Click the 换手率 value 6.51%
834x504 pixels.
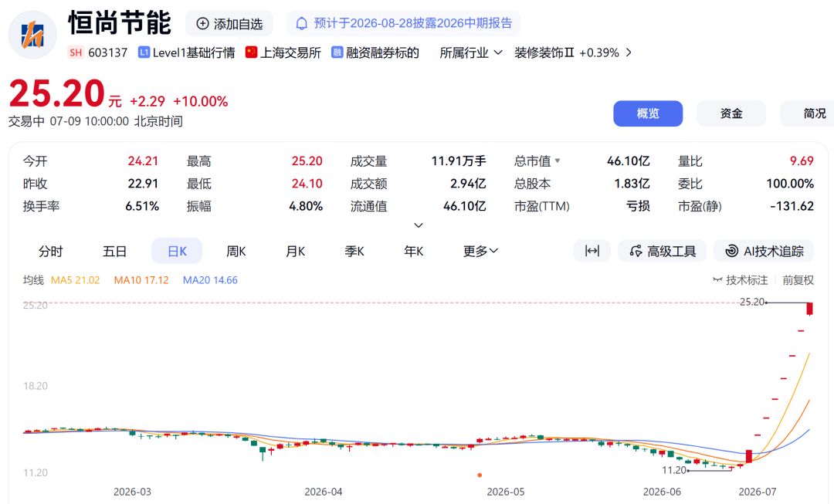pyautogui.click(x=142, y=206)
